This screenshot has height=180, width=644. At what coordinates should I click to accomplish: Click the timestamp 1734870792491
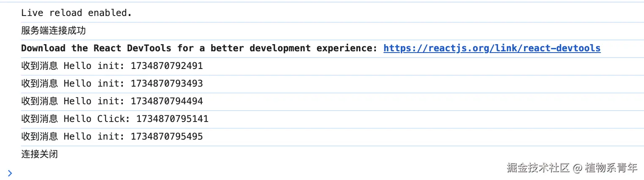coord(167,66)
